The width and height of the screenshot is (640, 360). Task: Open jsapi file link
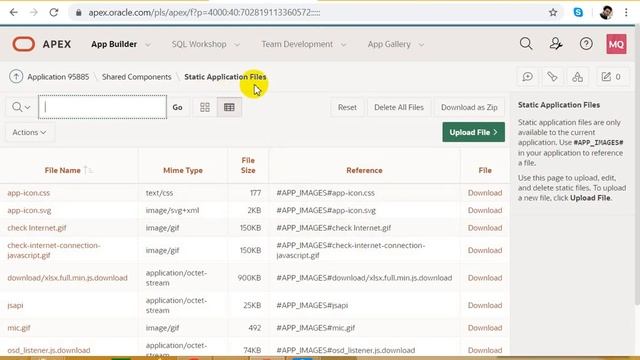[x=15, y=305]
